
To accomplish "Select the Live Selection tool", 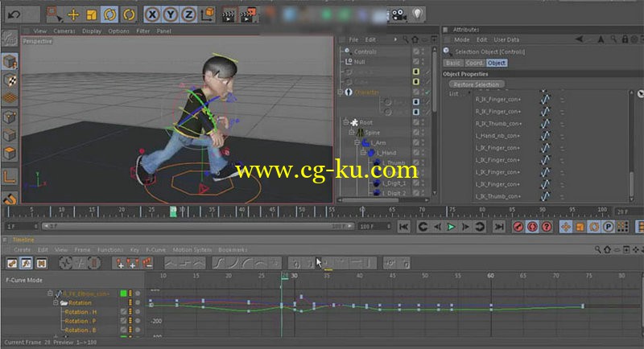I will [x=54, y=14].
